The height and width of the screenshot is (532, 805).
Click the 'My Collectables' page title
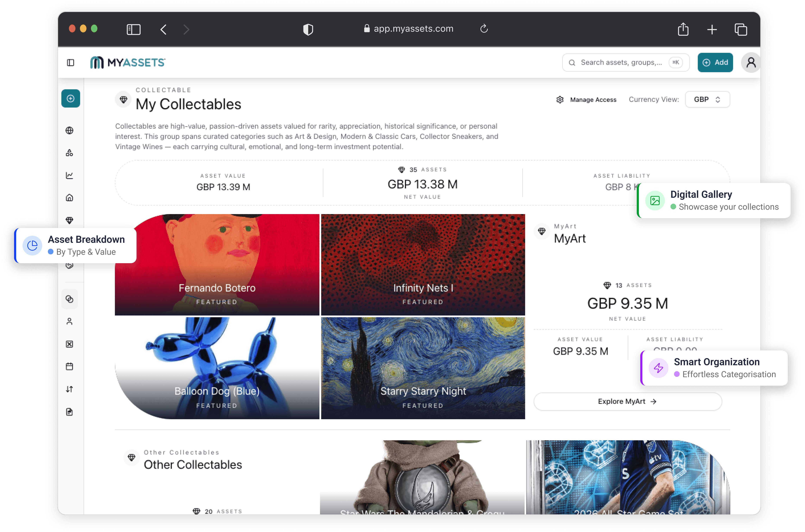pos(188,104)
